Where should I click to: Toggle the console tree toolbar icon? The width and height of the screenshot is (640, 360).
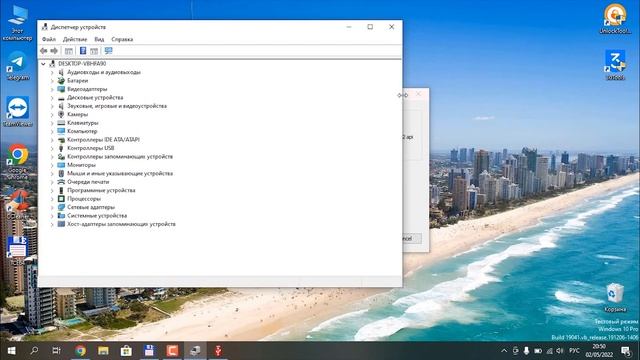[x=69, y=51]
